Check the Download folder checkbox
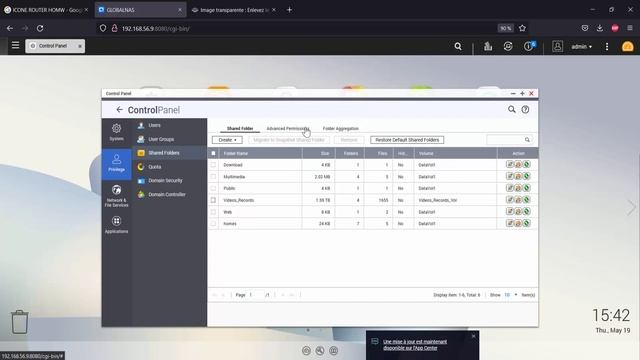Screen dimensions: 640x360 pyautogui.click(x=213, y=165)
